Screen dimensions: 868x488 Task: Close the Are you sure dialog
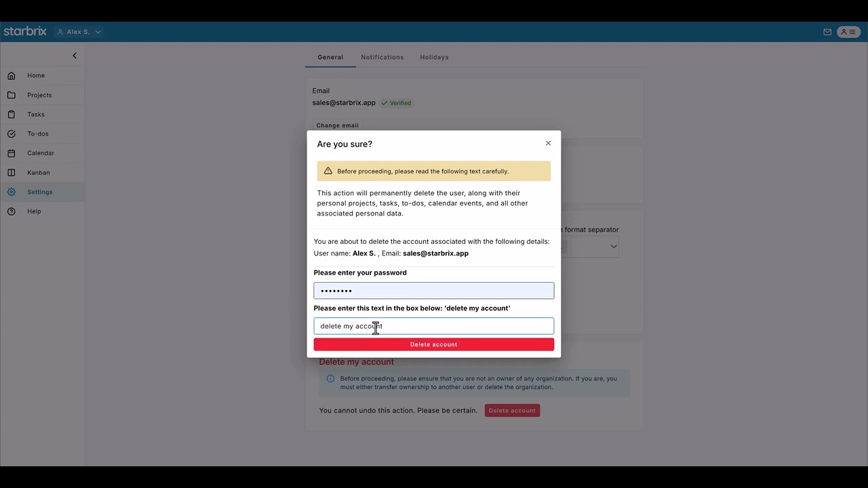click(549, 143)
